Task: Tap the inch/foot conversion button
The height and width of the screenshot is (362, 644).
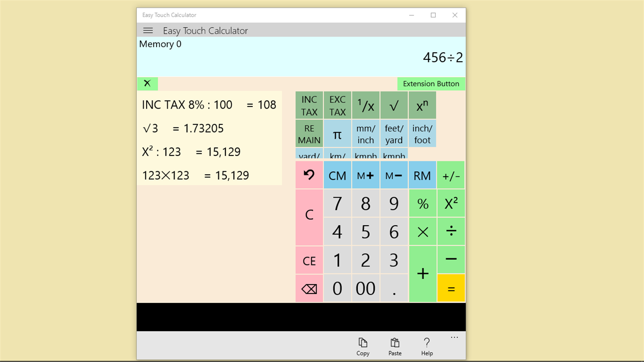Action: pyautogui.click(x=422, y=134)
